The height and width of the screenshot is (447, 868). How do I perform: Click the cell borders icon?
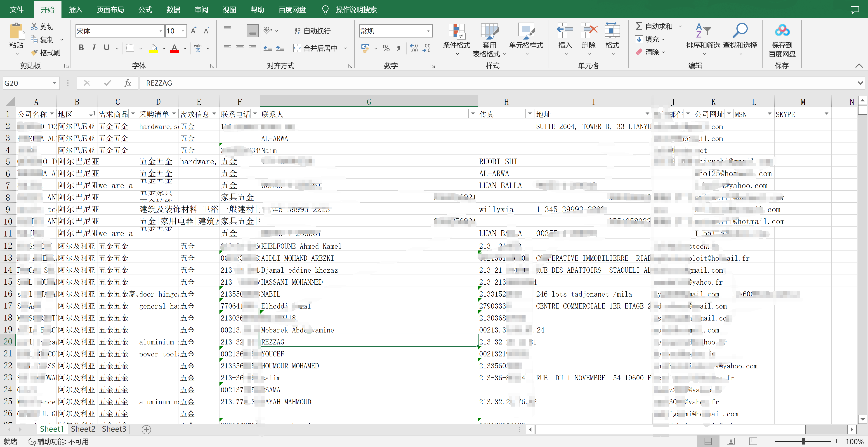(130, 48)
